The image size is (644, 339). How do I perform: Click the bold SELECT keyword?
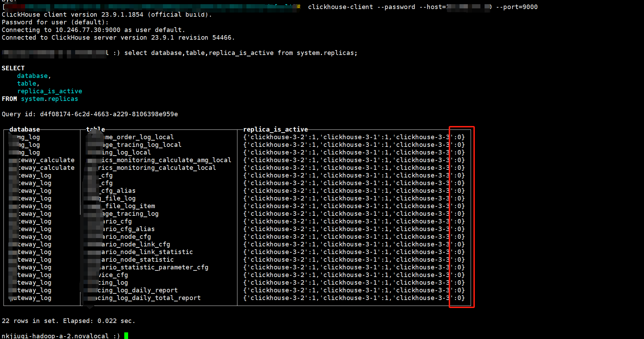13,68
